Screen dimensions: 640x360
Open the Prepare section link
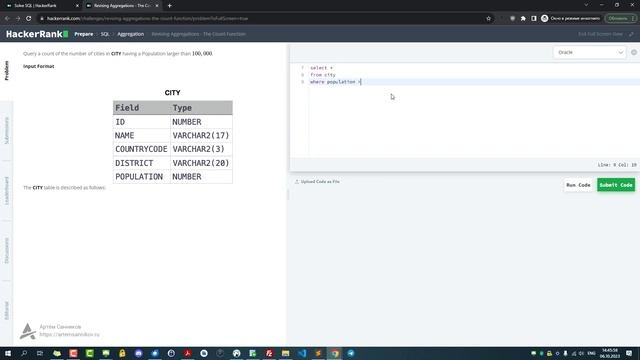tap(84, 34)
